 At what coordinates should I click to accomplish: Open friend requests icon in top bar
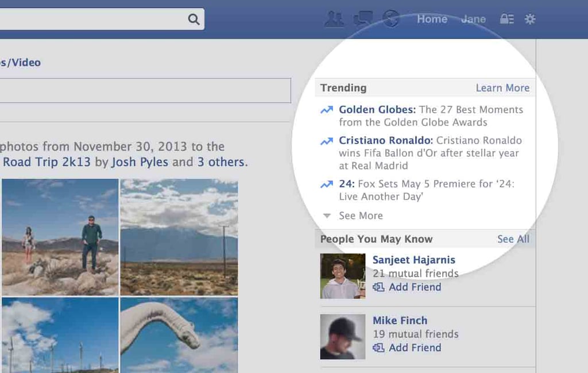[x=334, y=19]
